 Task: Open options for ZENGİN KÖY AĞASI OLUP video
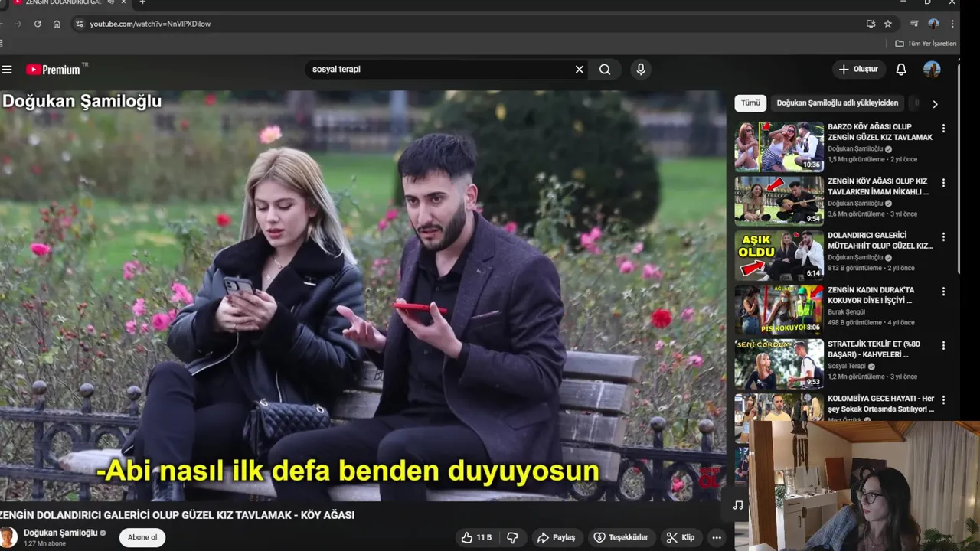point(943,183)
